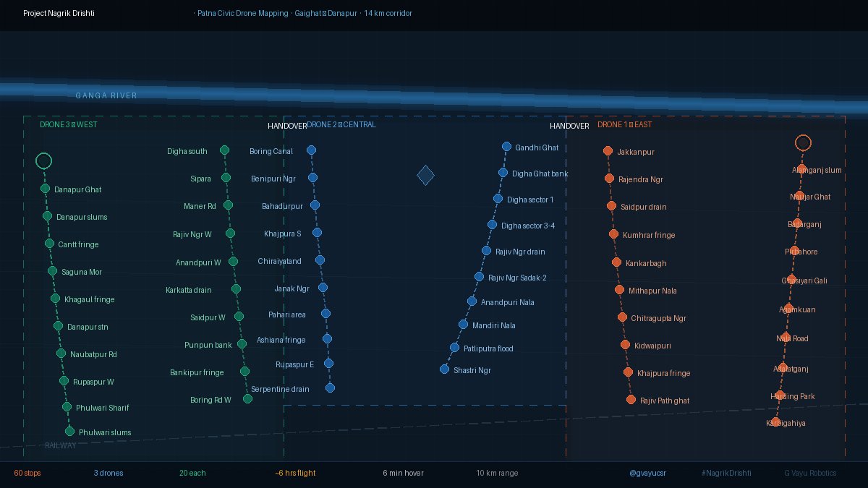Select the Punpun bank waypoint marker
The image size is (868, 488).
click(x=242, y=344)
